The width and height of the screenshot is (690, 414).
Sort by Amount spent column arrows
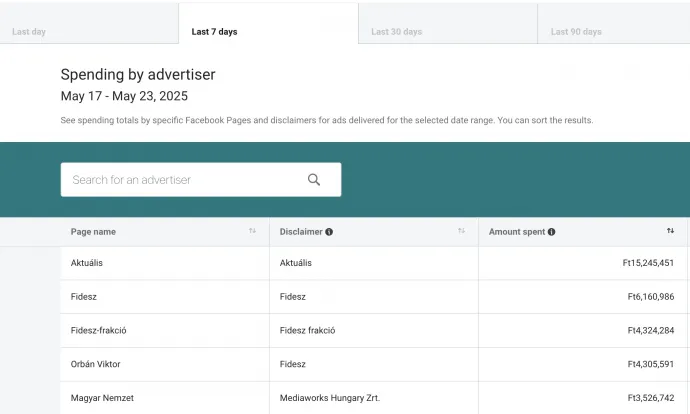click(670, 231)
